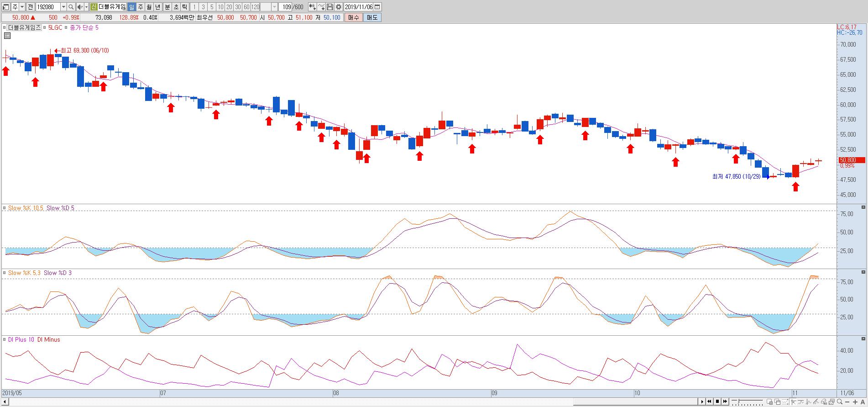The width and height of the screenshot is (868, 407).
Task: Click the A text icon at bottom right
Action: 863,402
